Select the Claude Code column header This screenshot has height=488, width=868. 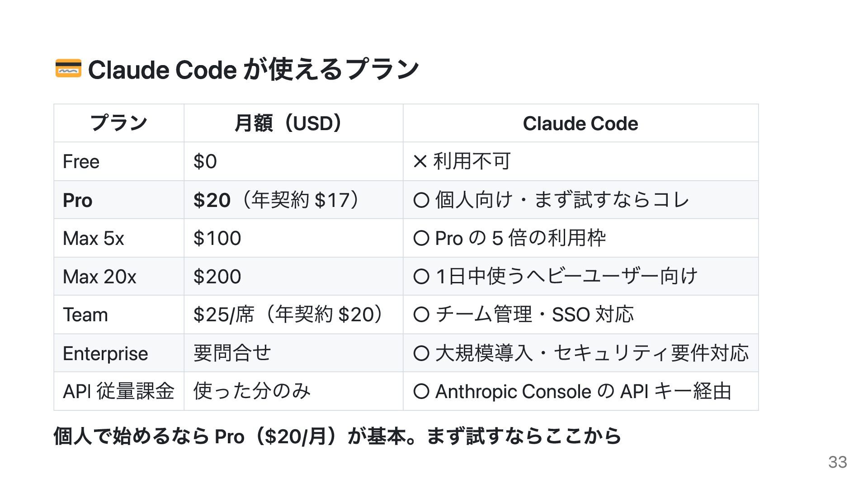pyautogui.click(x=580, y=123)
